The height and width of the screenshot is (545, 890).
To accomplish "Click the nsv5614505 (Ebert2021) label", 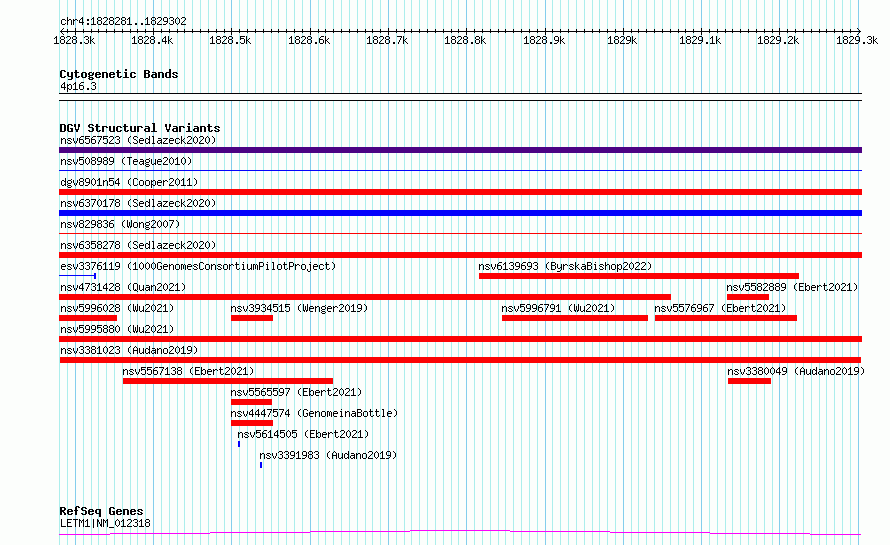I will (303, 434).
